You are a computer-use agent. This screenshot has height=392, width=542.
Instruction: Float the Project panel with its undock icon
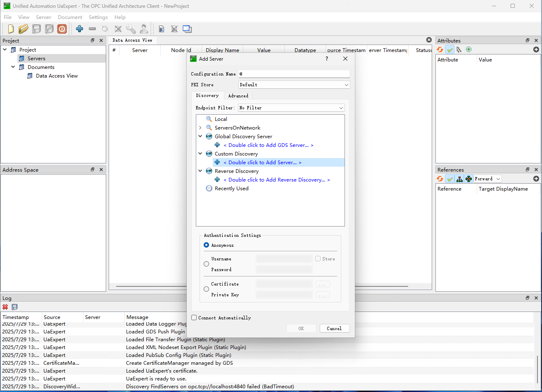coord(93,40)
